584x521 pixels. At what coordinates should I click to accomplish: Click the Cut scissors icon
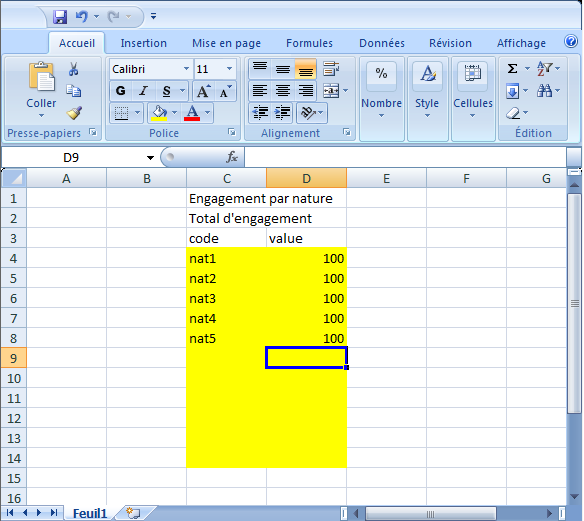click(74, 69)
